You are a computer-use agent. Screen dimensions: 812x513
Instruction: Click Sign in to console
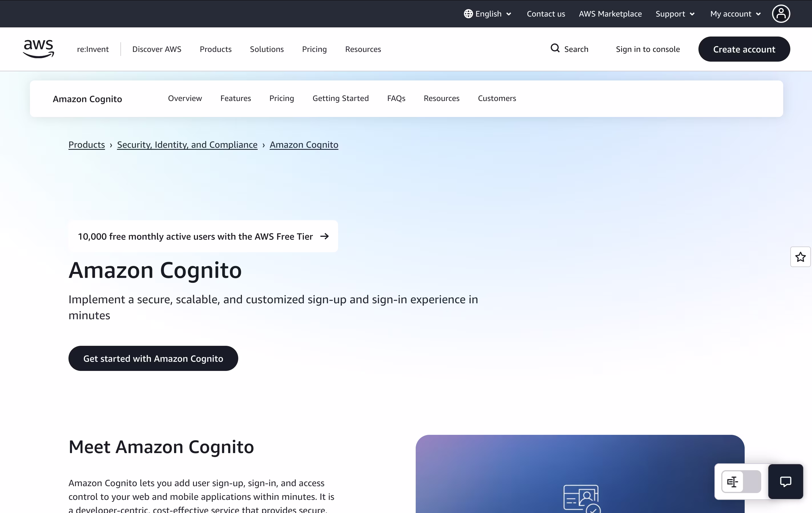click(648, 49)
